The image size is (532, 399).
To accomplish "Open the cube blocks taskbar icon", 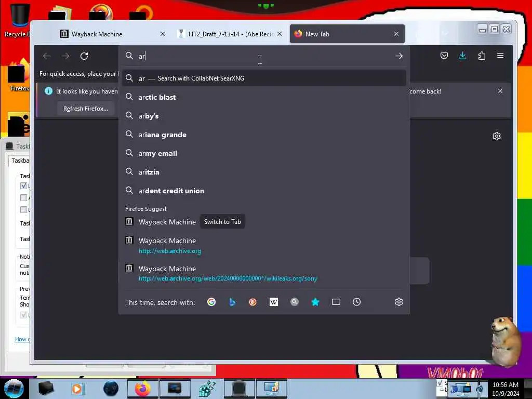I will point(207,389).
